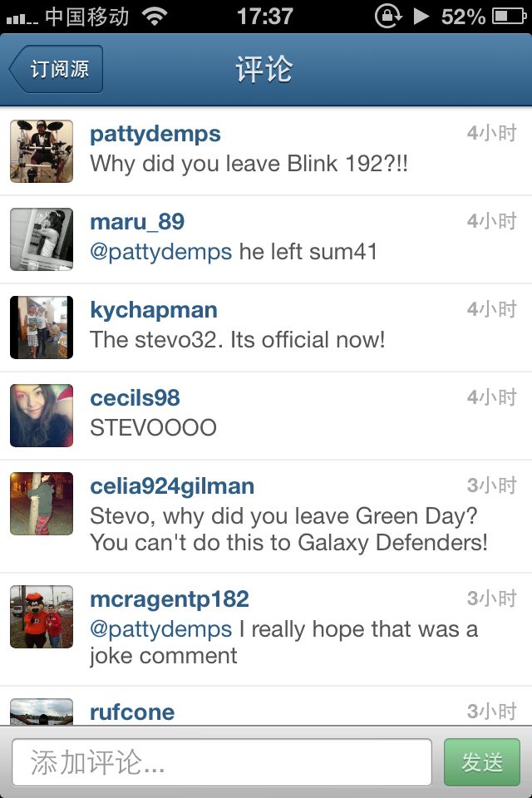Focus the 添加评论 comment field

[x=222, y=762]
